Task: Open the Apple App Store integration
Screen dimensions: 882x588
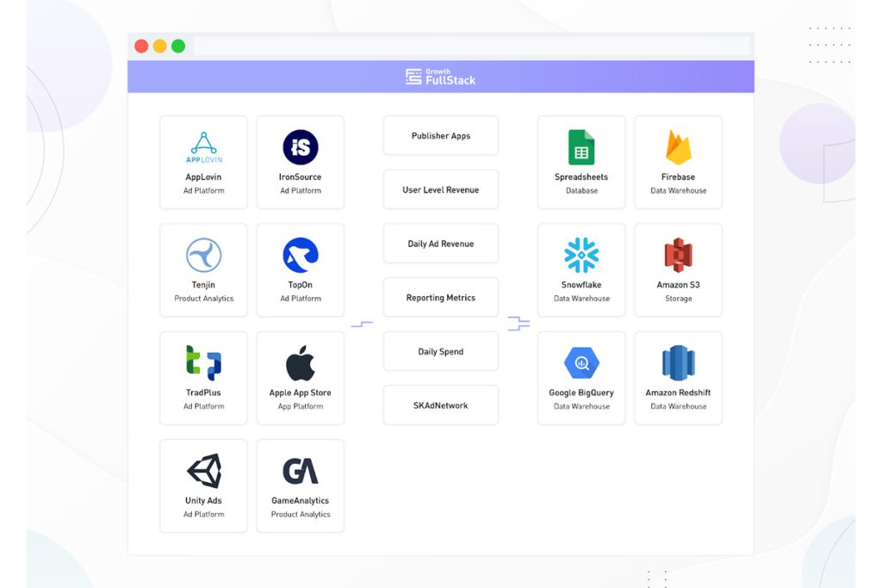Action: coord(300,365)
